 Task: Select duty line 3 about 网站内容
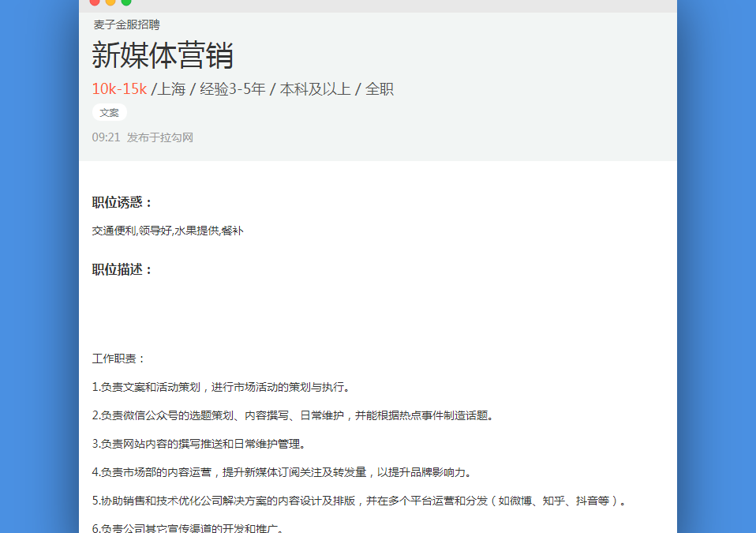199,444
